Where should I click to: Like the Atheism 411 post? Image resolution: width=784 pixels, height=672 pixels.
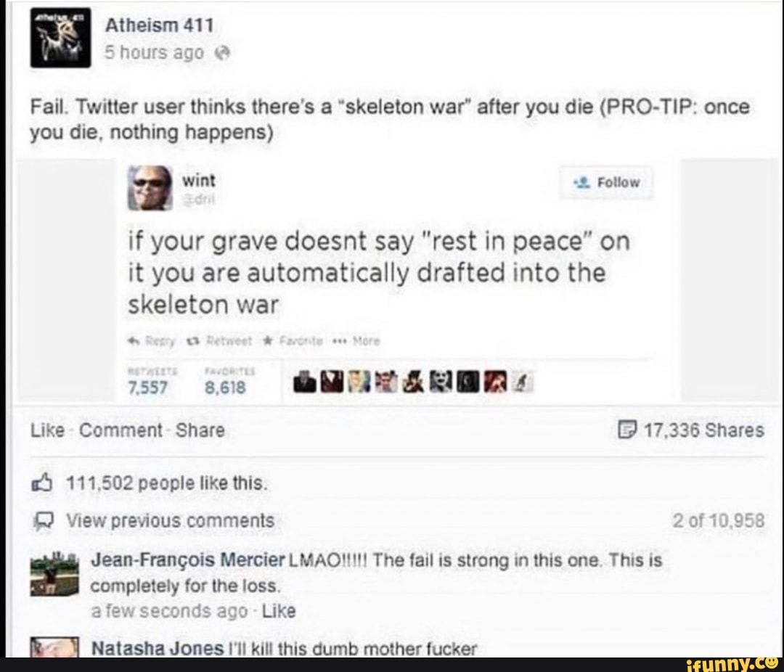pyautogui.click(x=47, y=430)
